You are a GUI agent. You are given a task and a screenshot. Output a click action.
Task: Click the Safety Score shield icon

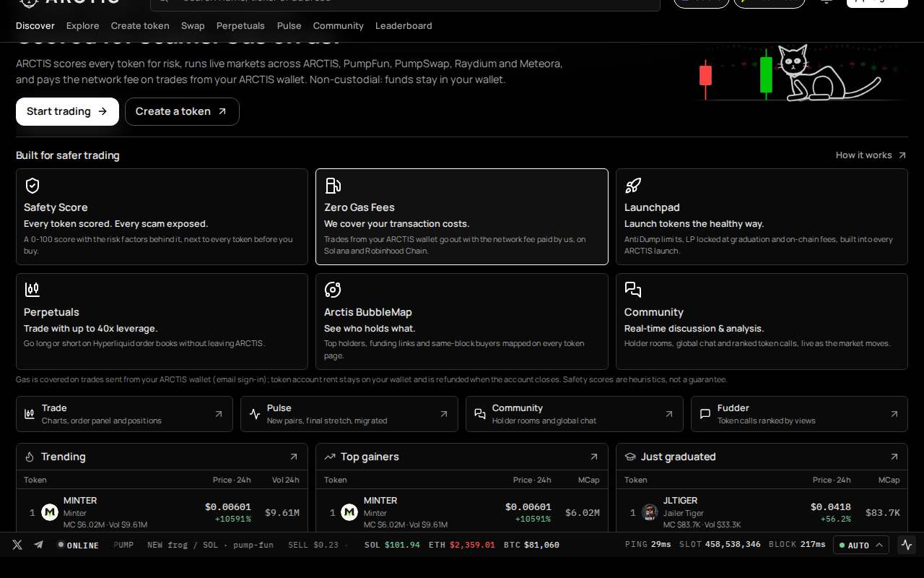point(32,186)
